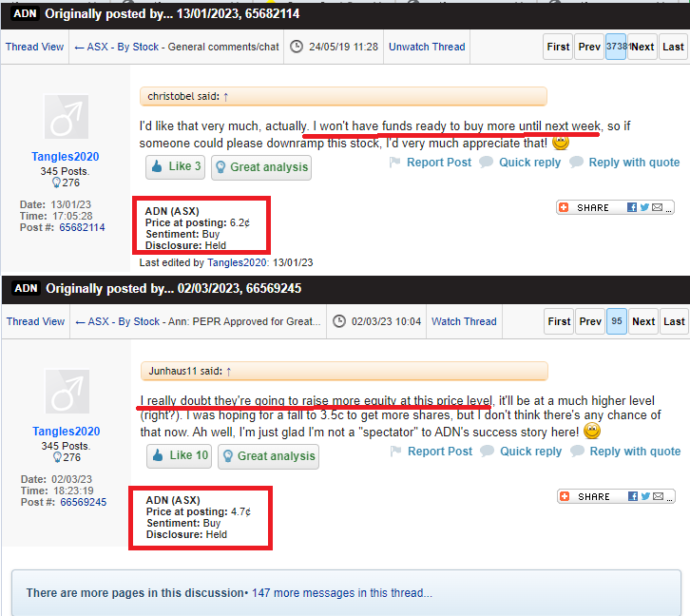
Task: Click the smiley emoji in second post
Action: coord(592,431)
